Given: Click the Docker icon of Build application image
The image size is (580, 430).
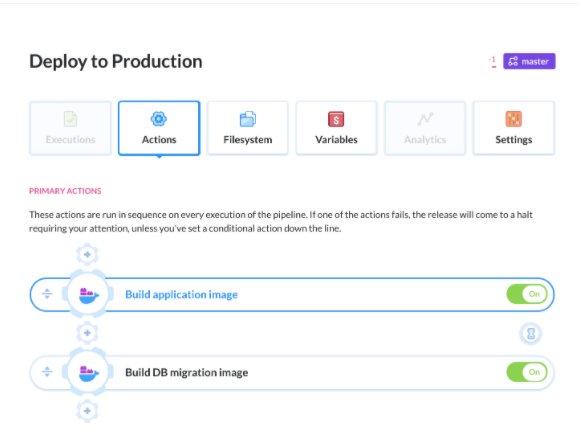Looking at the screenshot, I should (88, 295).
